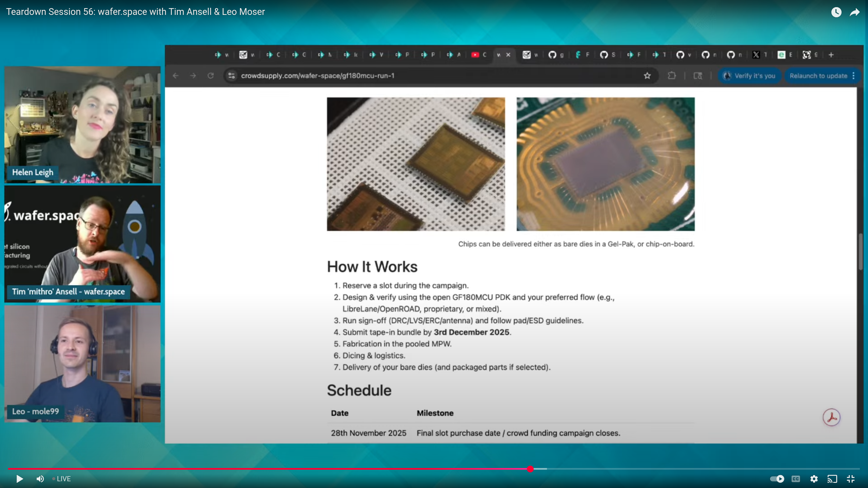Click the Cast to TV icon
Image resolution: width=868 pixels, height=488 pixels.
point(832,479)
